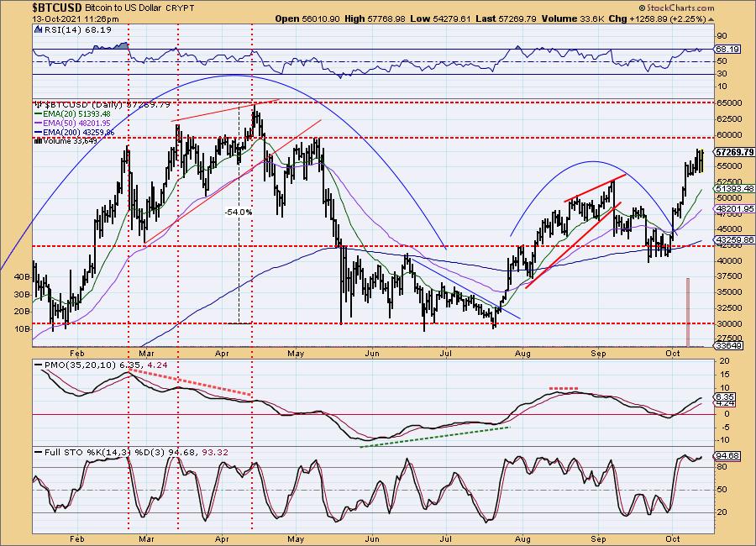Viewport: 756px width, 546px height.
Task: Click 'Feb' below the stochastic panel
Action: point(77,538)
